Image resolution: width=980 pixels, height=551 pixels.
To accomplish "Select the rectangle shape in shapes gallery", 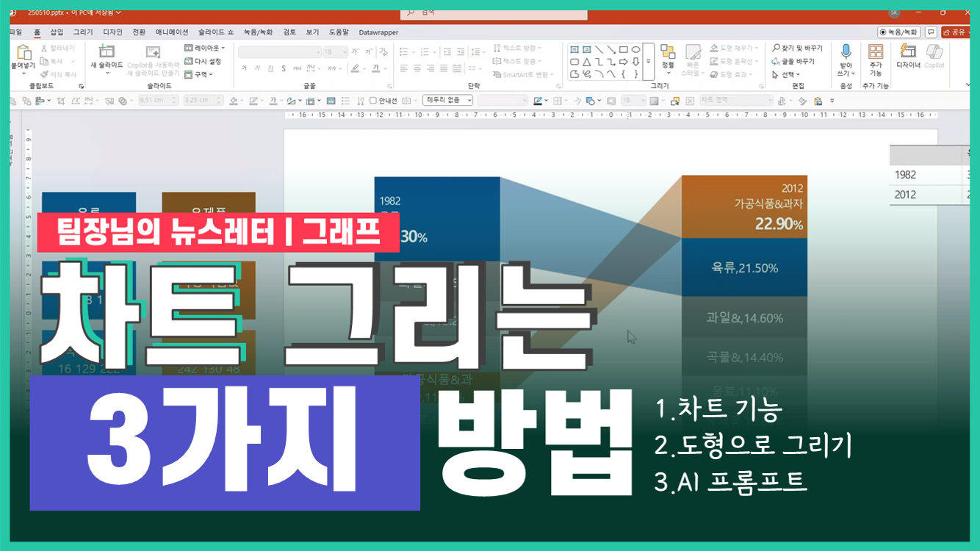I will point(624,50).
